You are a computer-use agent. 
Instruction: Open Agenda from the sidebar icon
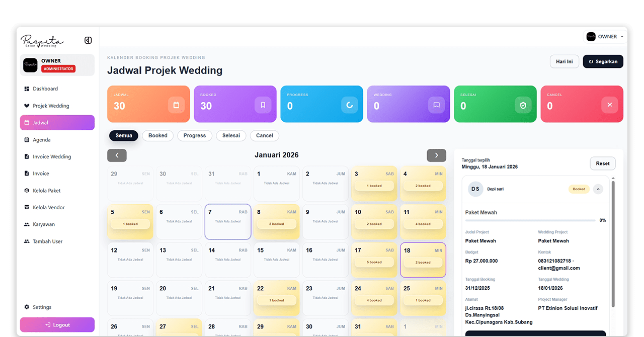coord(26,139)
